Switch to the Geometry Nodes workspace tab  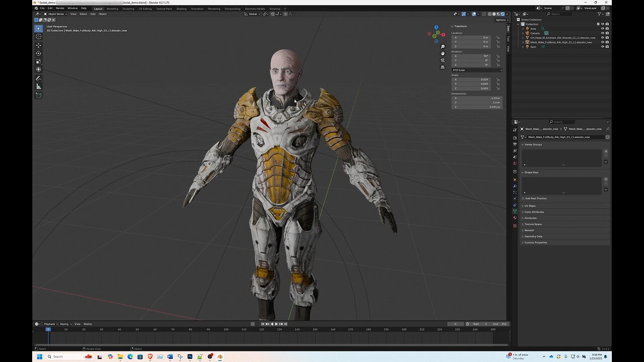pos(255,9)
